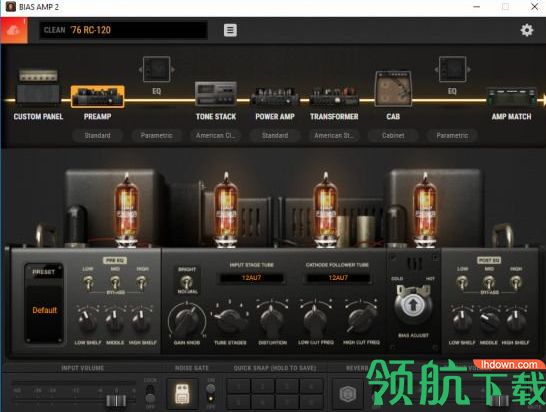Open the Input Stage Tube 12AU7 selector
This screenshot has height=412, width=546.
[251, 278]
